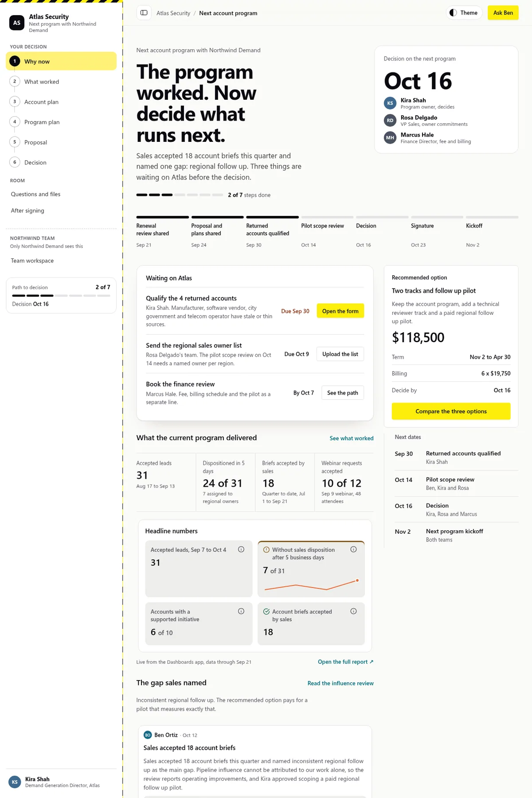Viewport: 532px width, 798px height.
Task: Click Book the finance review heading
Action: pyautogui.click(x=180, y=384)
